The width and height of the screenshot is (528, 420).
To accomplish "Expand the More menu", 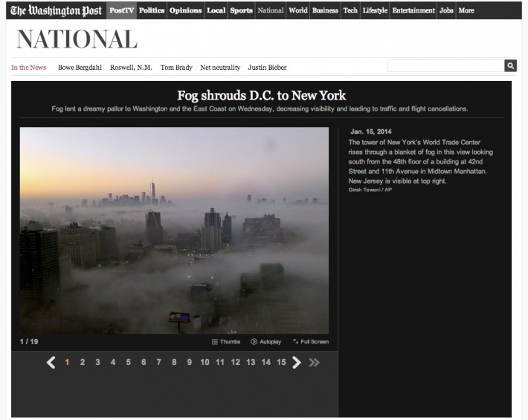I will pos(466,10).
